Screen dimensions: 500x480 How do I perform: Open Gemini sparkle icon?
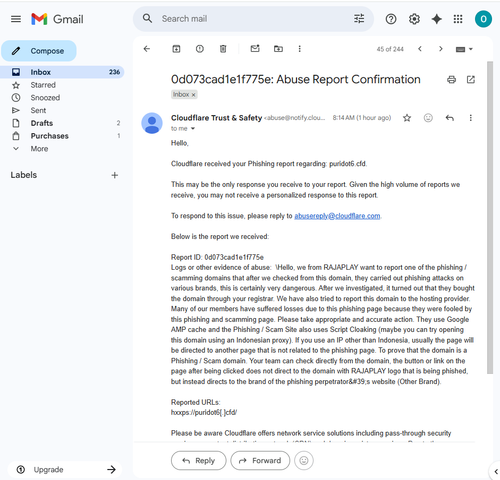pos(436,19)
